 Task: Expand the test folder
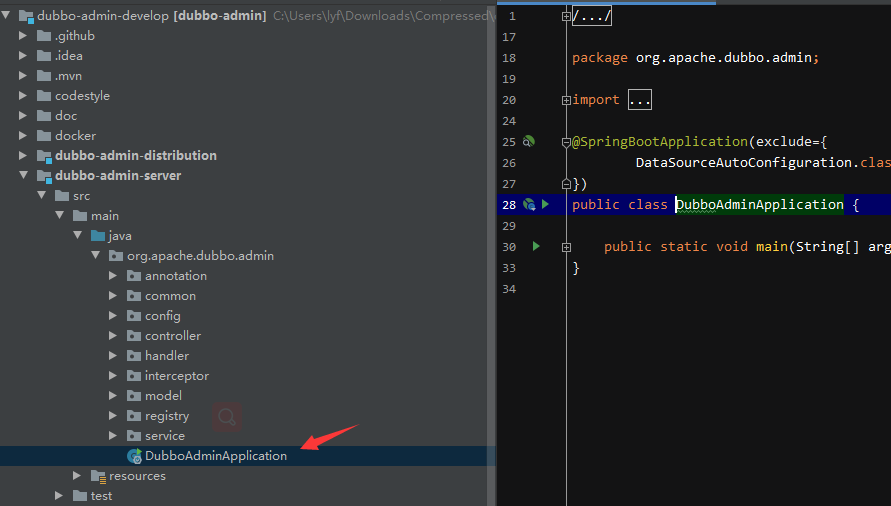point(59,496)
